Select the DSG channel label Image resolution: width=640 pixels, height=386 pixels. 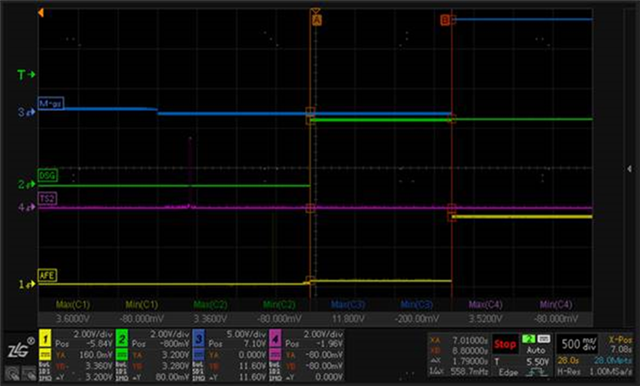pos(48,175)
